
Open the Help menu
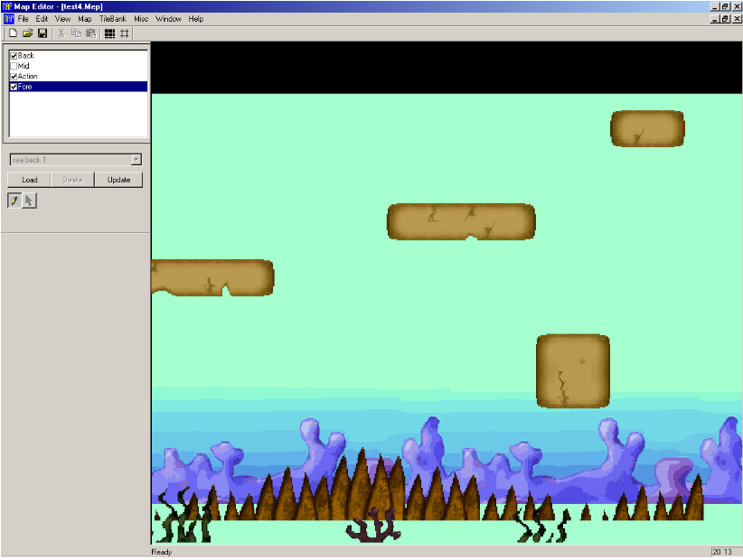pyautogui.click(x=196, y=19)
